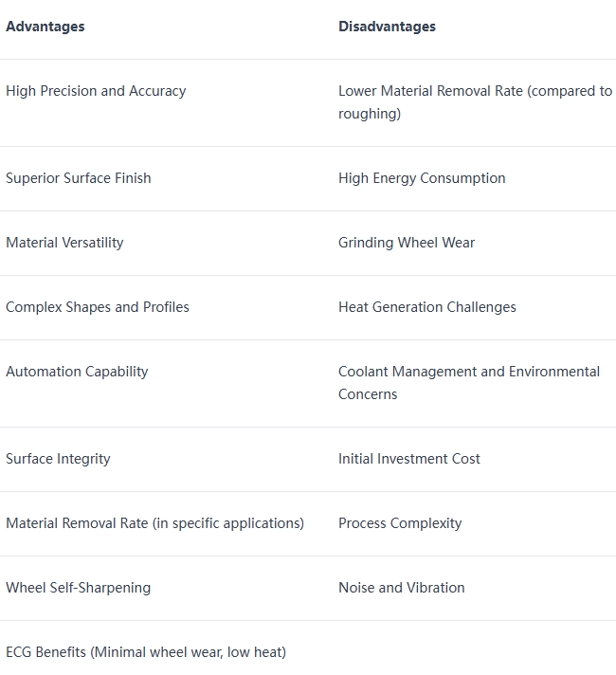Click the High Energy Consumption cell

click(422, 178)
